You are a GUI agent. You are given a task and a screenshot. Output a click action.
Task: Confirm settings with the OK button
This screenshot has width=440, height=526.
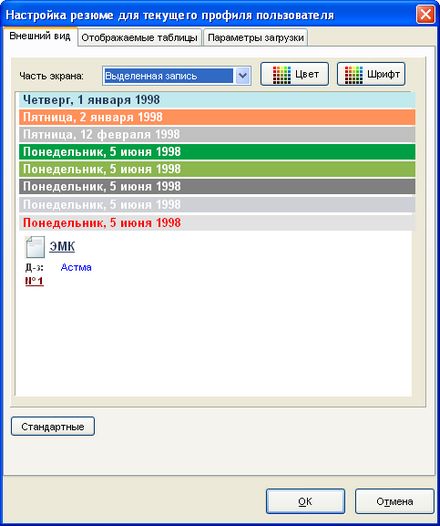(305, 501)
